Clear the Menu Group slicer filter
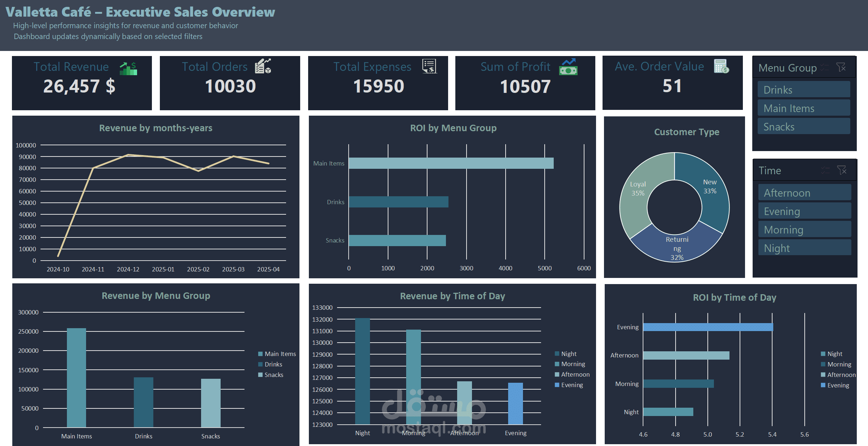Image resolution: width=868 pixels, height=446 pixels. pos(841,67)
